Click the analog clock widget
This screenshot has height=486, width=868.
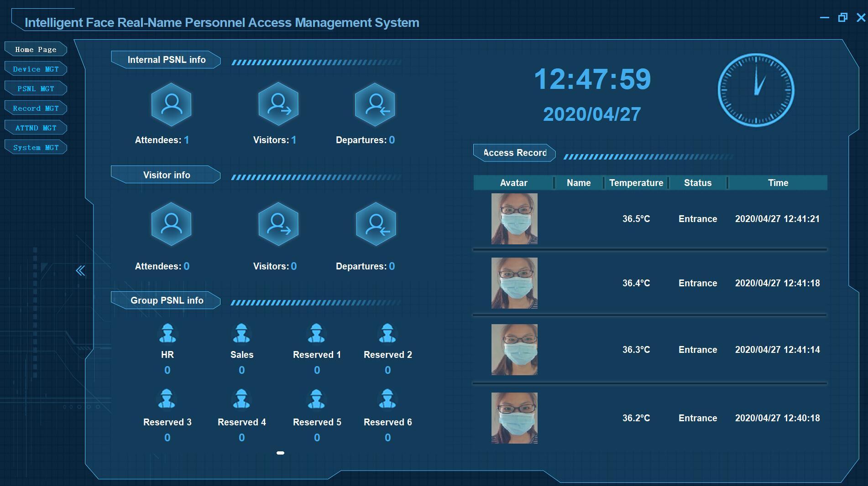[756, 90]
